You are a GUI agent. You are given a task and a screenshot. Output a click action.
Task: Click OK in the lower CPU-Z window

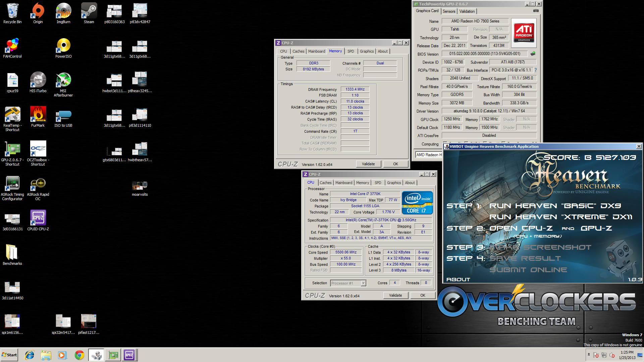(423, 295)
